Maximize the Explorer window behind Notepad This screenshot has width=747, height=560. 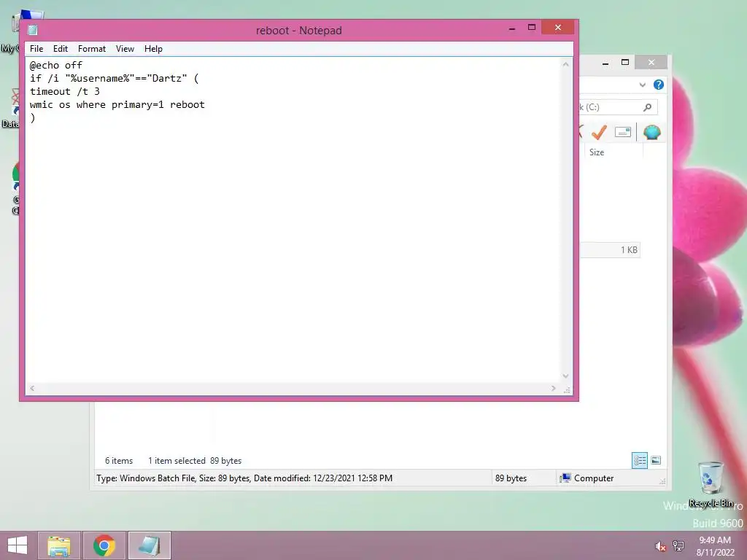point(625,63)
